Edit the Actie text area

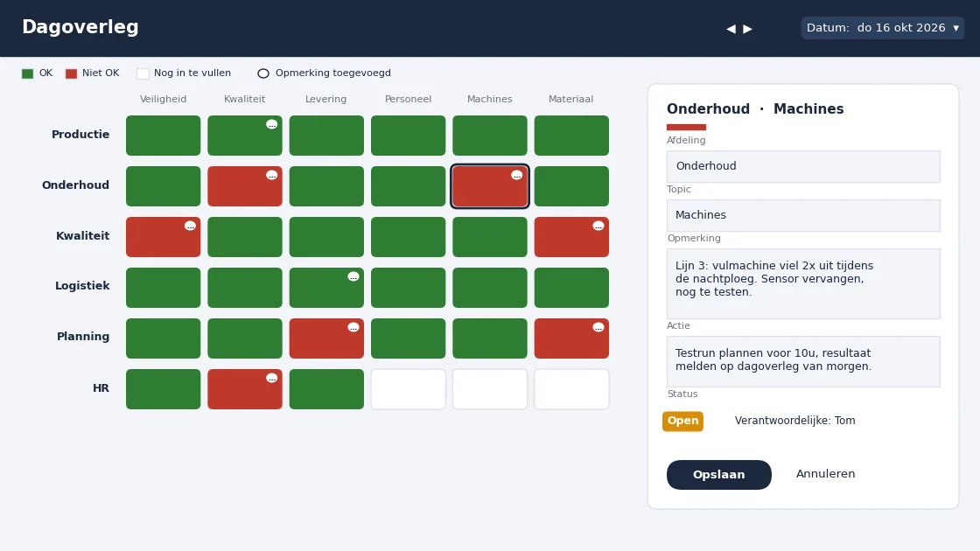pyautogui.click(x=803, y=361)
